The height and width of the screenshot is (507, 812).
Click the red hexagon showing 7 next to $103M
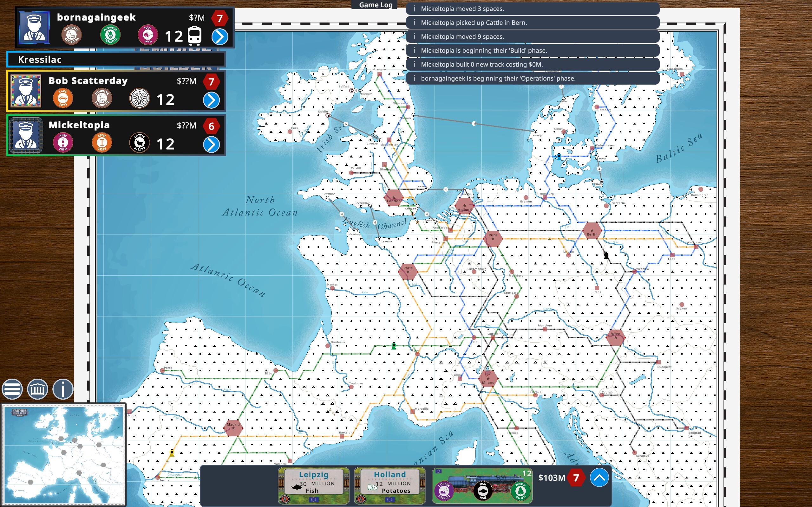[576, 478]
